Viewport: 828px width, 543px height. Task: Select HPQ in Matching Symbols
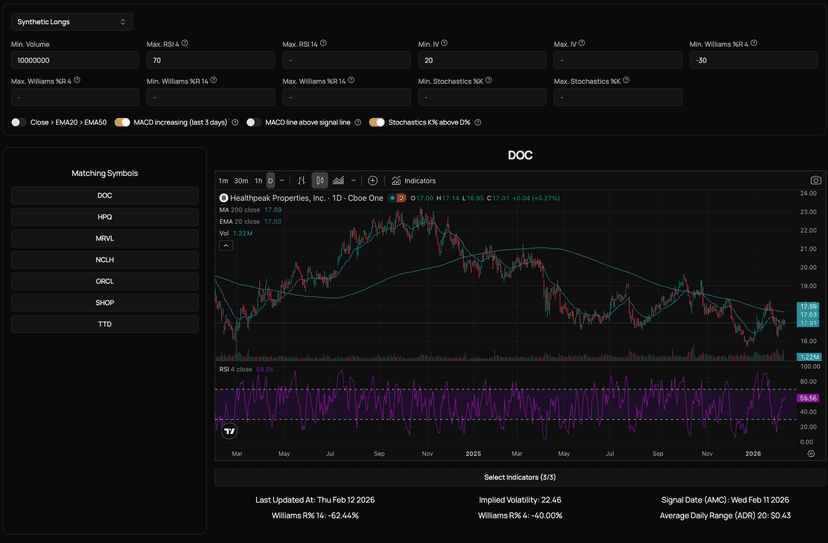105,217
